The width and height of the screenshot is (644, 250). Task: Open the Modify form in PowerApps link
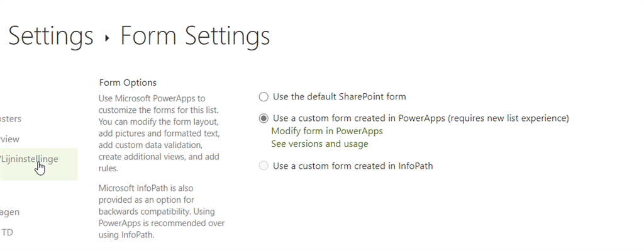coord(327,131)
